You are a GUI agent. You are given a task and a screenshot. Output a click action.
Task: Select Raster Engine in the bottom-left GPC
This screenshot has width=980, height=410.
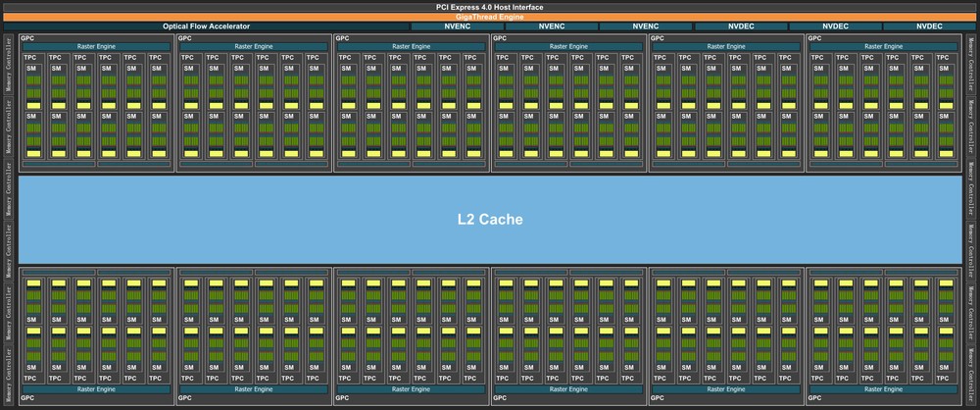coord(96,389)
